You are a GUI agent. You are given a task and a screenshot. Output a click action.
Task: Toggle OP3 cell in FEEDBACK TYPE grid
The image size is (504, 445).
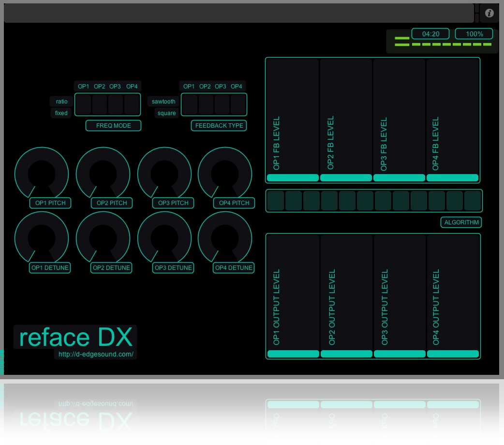[x=222, y=104]
